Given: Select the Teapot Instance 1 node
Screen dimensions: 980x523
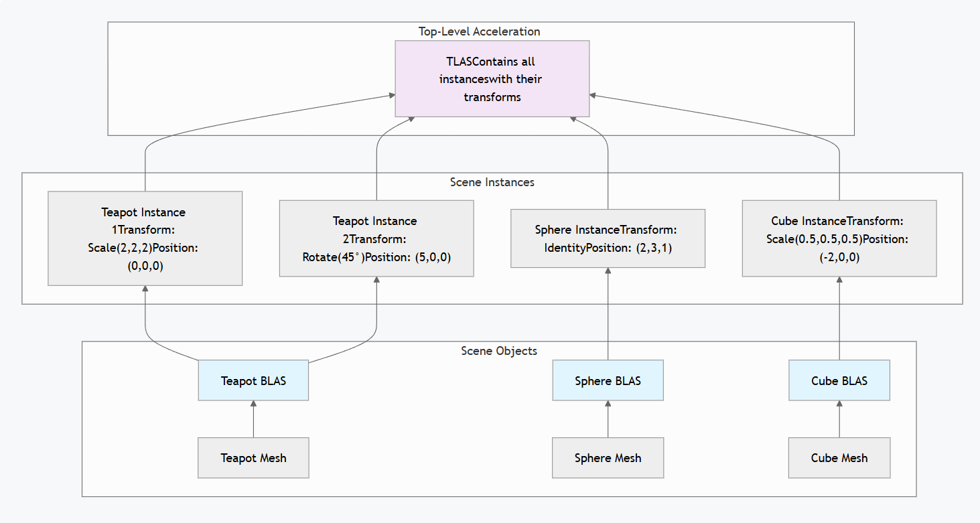Looking at the screenshot, I should tap(145, 238).
